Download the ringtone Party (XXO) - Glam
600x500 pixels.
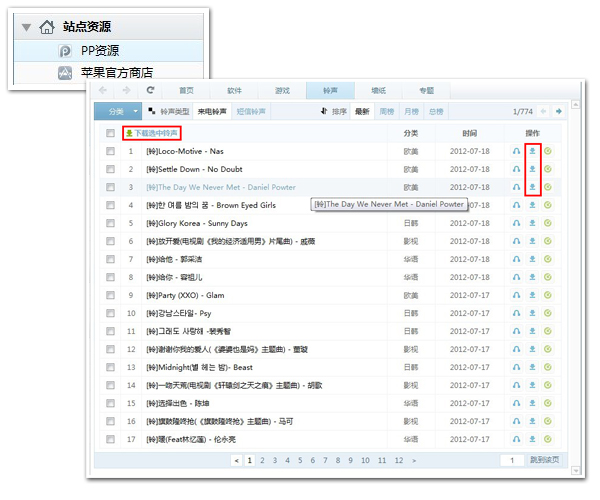point(532,295)
